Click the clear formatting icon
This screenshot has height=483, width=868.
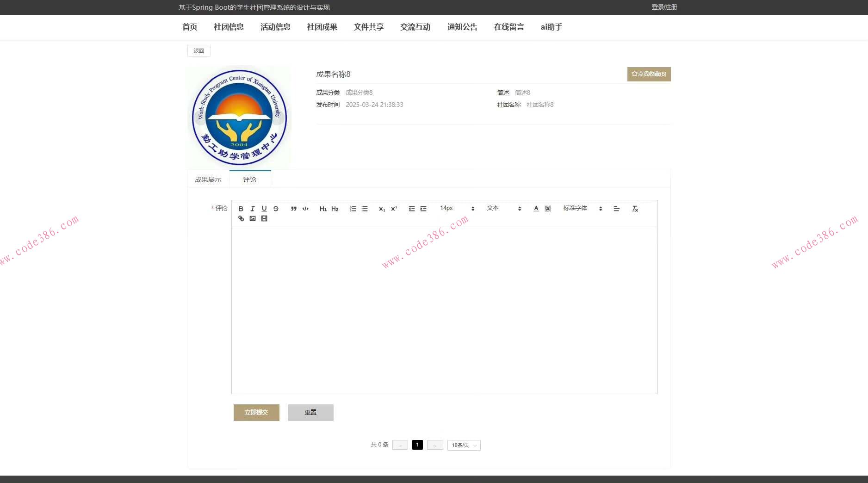(634, 209)
